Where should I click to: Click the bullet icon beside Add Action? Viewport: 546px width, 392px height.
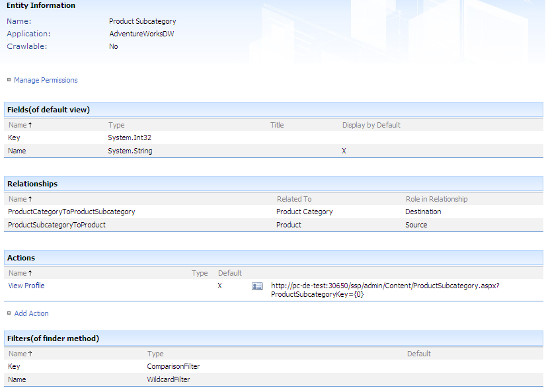pyautogui.click(x=9, y=313)
